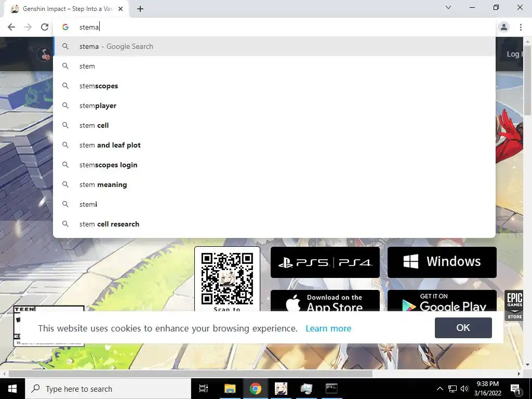Pick the 'stemi' suggestion
Viewport: 532px width, 399px height.
(x=274, y=204)
